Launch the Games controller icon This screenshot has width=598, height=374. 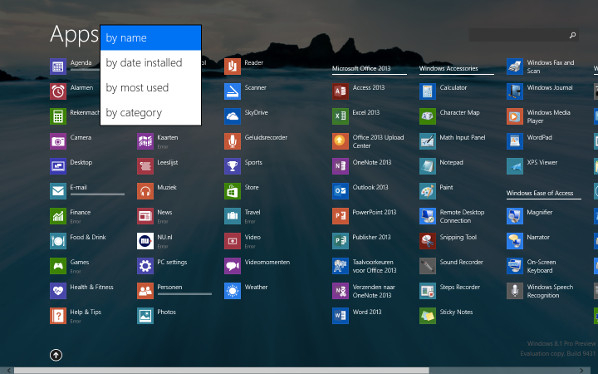tap(58, 266)
